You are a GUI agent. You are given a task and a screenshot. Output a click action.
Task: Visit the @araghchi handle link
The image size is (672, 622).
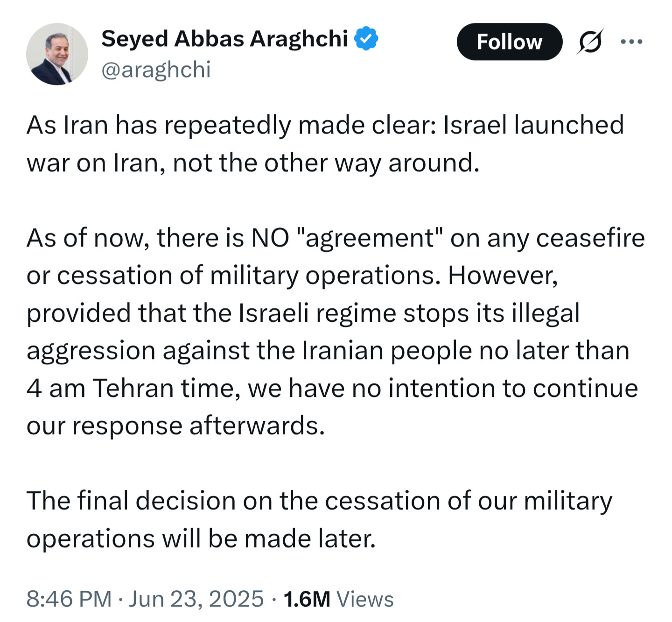[156, 70]
